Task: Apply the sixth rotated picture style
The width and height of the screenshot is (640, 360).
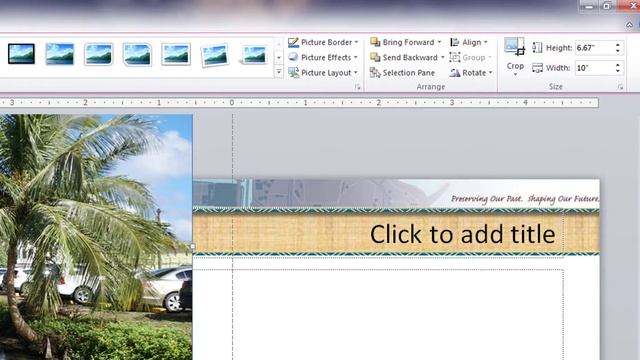Action: 214,54
